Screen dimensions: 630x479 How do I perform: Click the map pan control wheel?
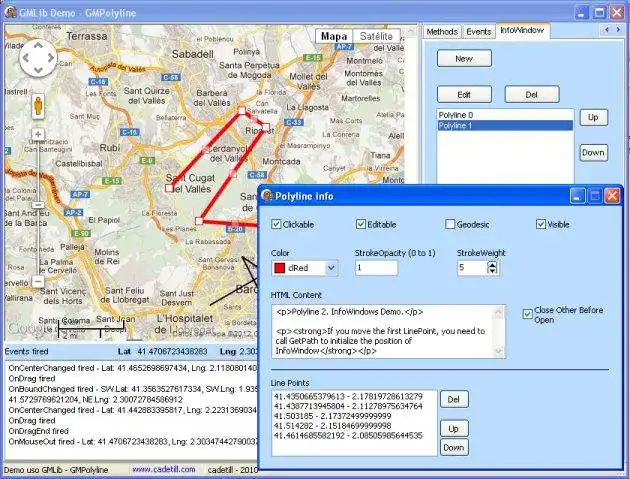pyautogui.click(x=38, y=58)
